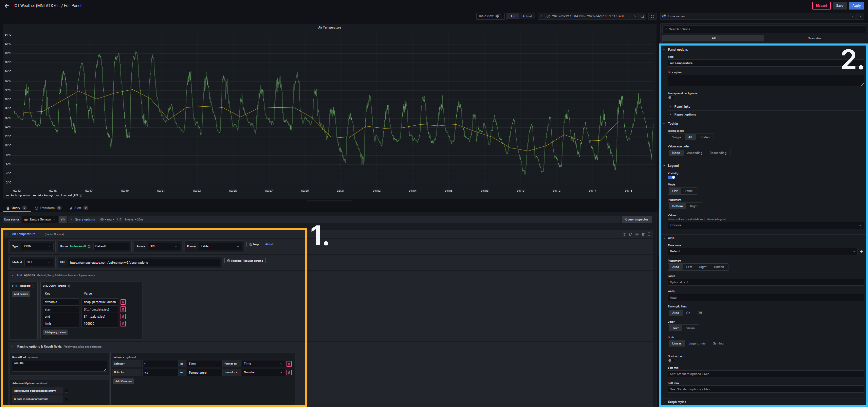Click Add query param button

(x=55, y=332)
